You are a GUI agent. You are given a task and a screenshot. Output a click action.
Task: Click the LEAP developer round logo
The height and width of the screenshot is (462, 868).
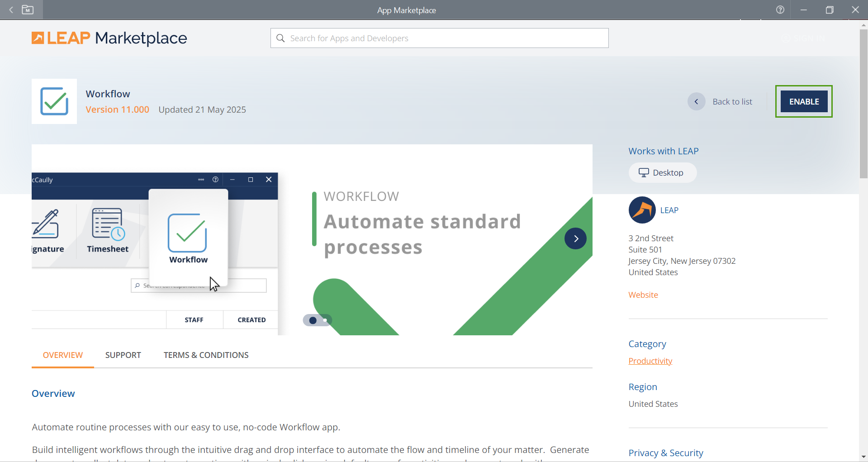click(x=642, y=210)
